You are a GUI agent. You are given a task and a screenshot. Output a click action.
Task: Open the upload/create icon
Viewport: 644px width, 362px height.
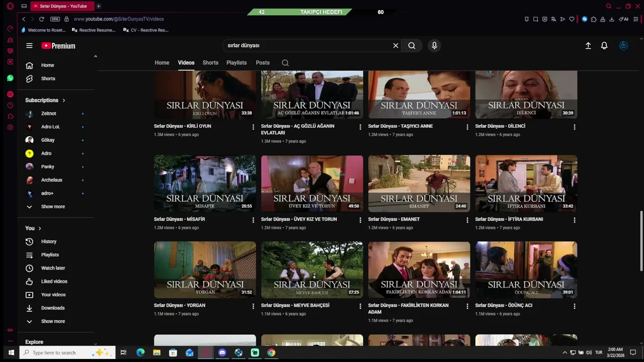click(x=588, y=46)
